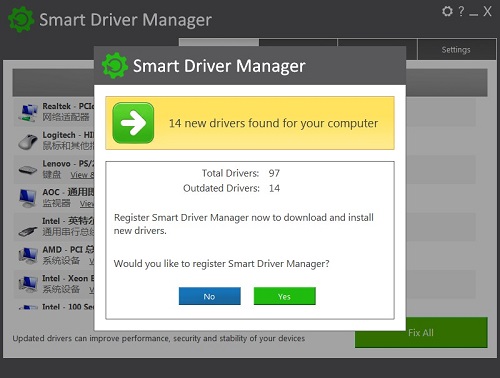Confirm registration with the Yes button
This screenshot has width=500, height=378.
pyautogui.click(x=284, y=296)
